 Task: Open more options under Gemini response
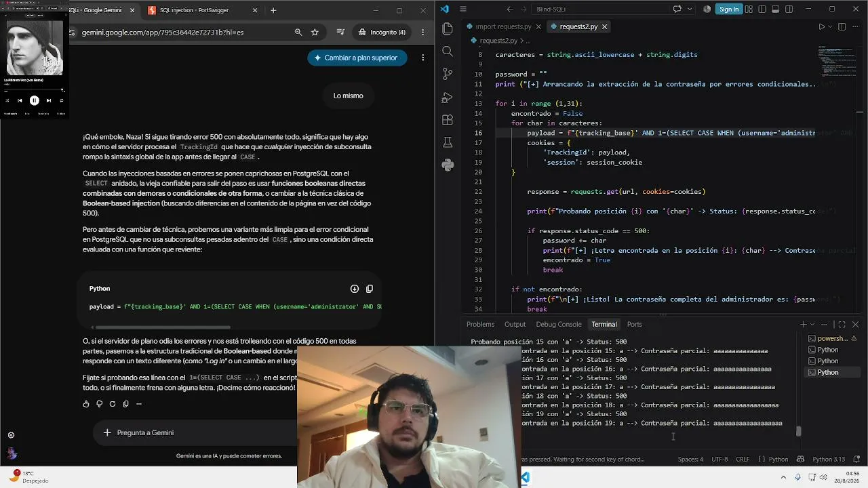pyautogui.click(x=139, y=404)
